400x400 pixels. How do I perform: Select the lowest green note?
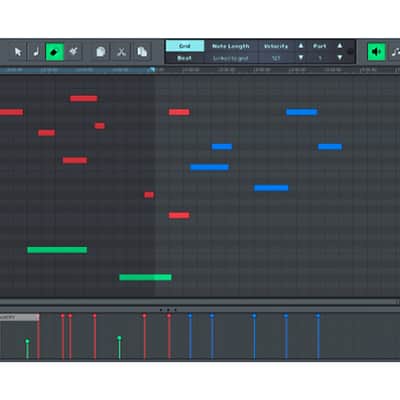click(145, 277)
